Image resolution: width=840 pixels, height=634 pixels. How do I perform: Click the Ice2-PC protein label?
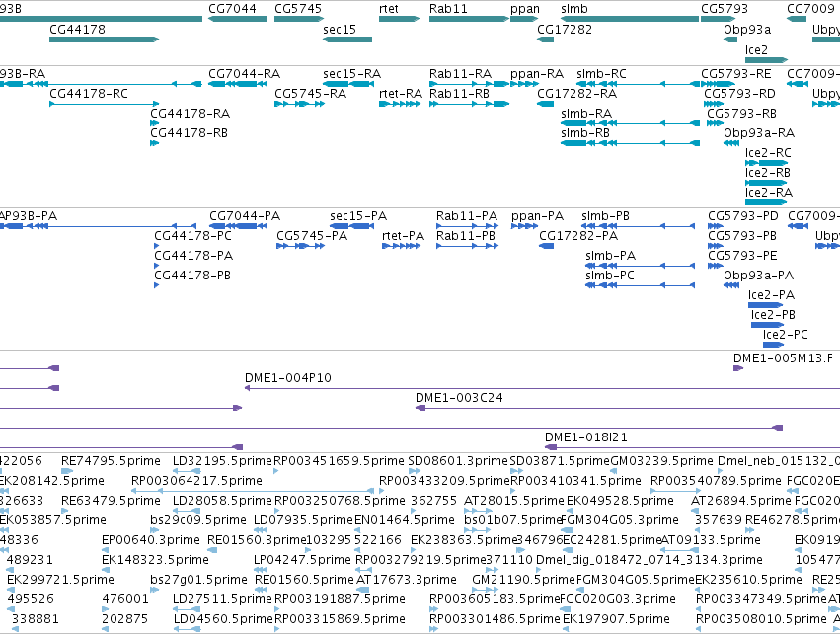785,335
